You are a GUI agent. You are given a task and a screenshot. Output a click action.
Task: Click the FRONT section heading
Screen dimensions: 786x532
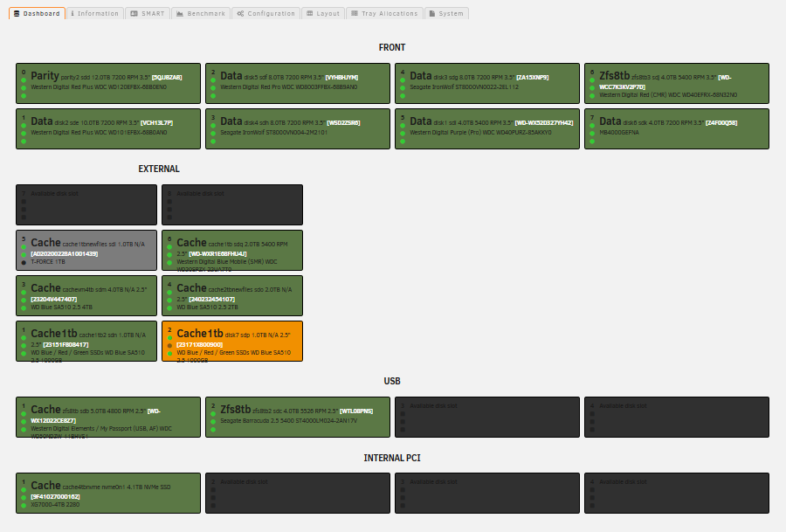pos(392,48)
